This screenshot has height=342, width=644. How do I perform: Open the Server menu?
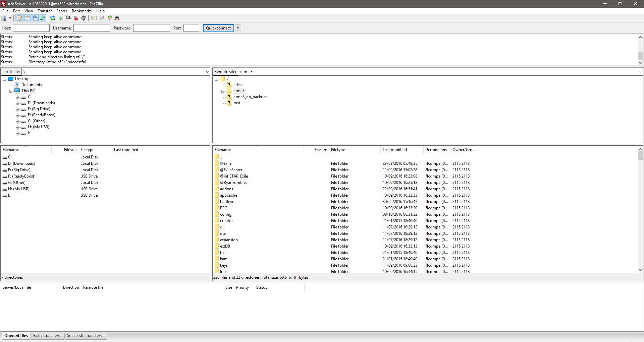click(62, 11)
